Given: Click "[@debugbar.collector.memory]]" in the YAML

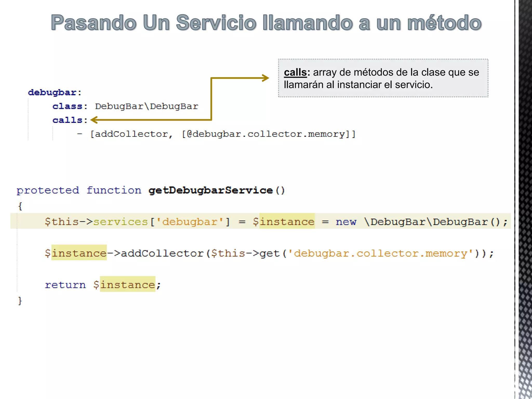Looking at the screenshot, I should click(268, 134).
